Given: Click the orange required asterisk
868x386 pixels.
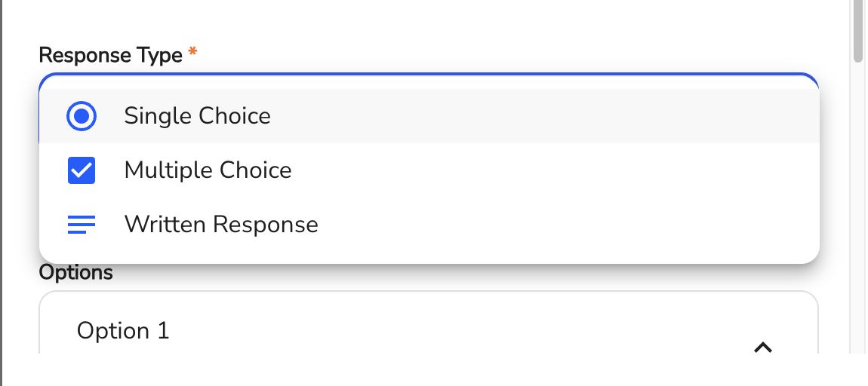Looking at the screenshot, I should 193,53.
